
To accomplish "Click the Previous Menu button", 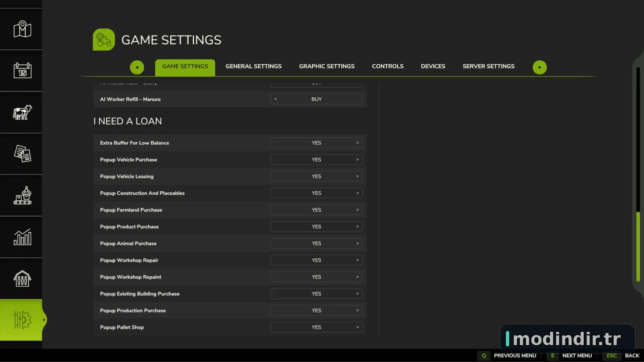I will [x=515, y=356].
